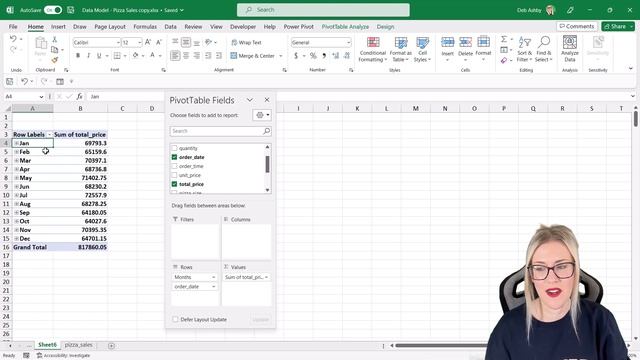Click Delete cells icon
The height and width of the screenshot is (360, 640).
[465, 42]
